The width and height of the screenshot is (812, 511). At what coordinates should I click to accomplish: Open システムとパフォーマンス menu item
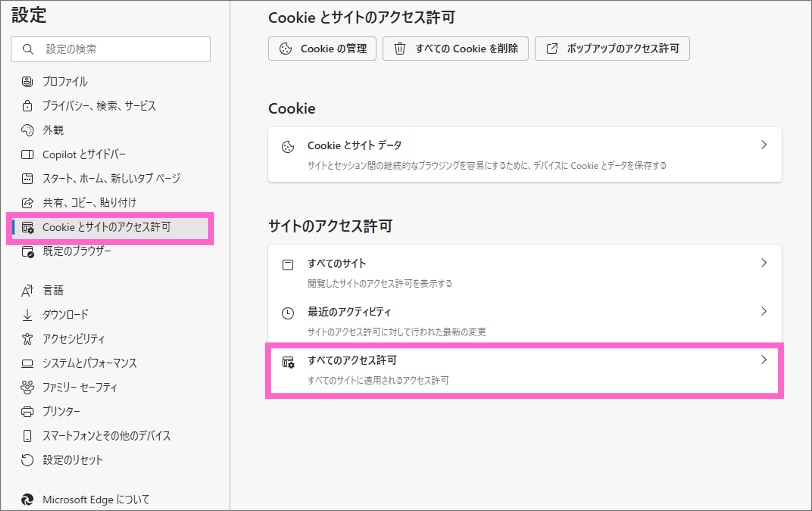[x=89, y=363]
